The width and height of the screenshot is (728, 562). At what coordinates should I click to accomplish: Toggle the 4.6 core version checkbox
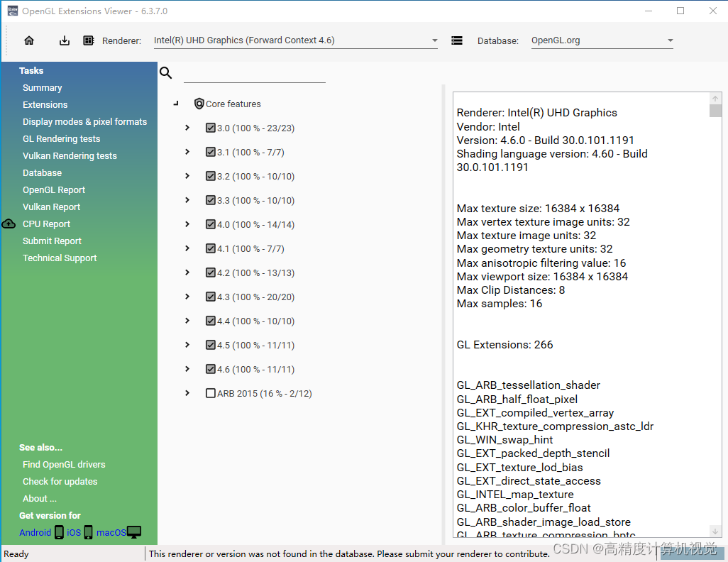210,369
